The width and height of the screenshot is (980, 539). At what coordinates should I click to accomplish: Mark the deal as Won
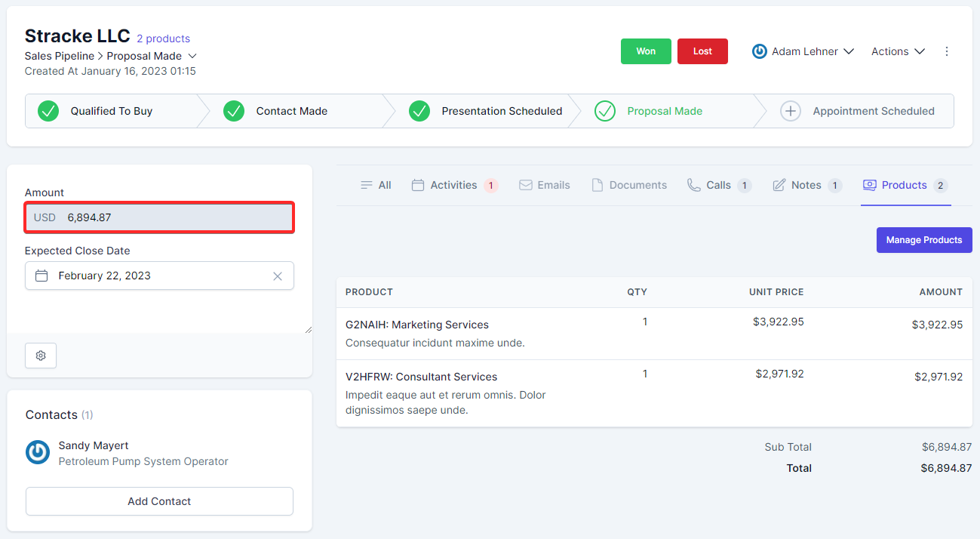[646, 51]
